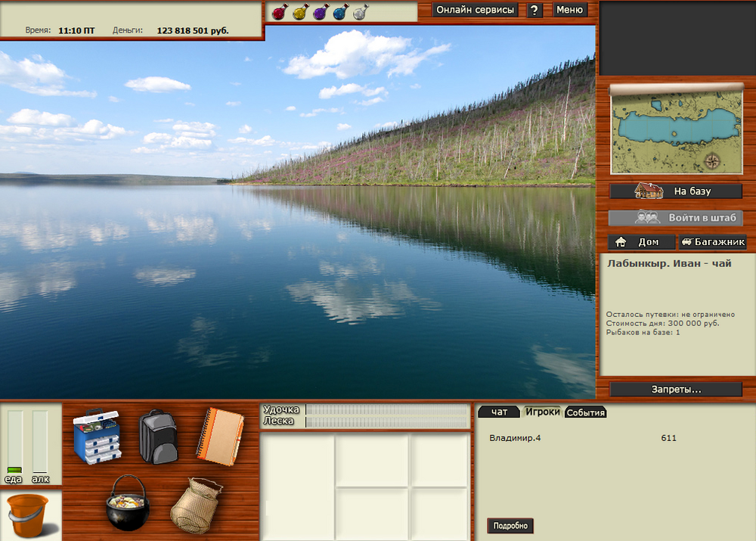Switch to the чат tab
This screenshot has height=541, width=756.
tap(499, 412)
